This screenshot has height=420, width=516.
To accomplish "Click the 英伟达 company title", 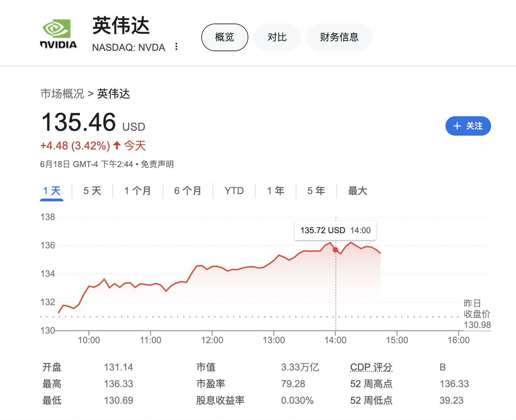I will click(121, 26).
